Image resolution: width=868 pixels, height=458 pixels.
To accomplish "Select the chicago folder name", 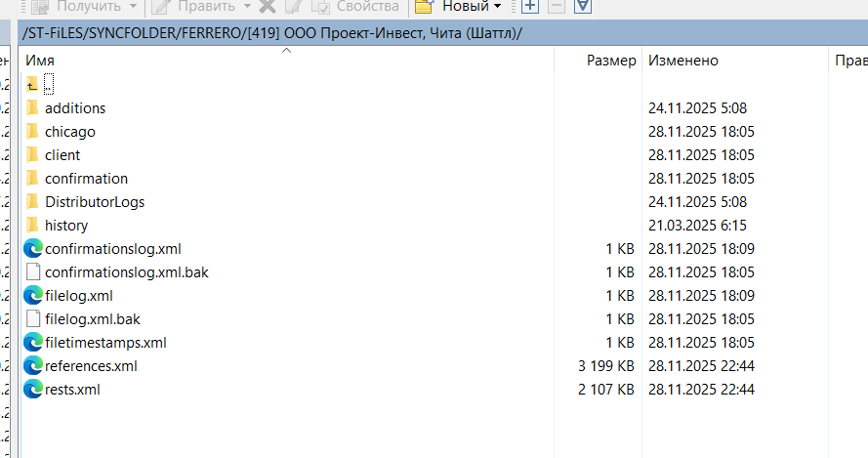I will tap(70, 132).
